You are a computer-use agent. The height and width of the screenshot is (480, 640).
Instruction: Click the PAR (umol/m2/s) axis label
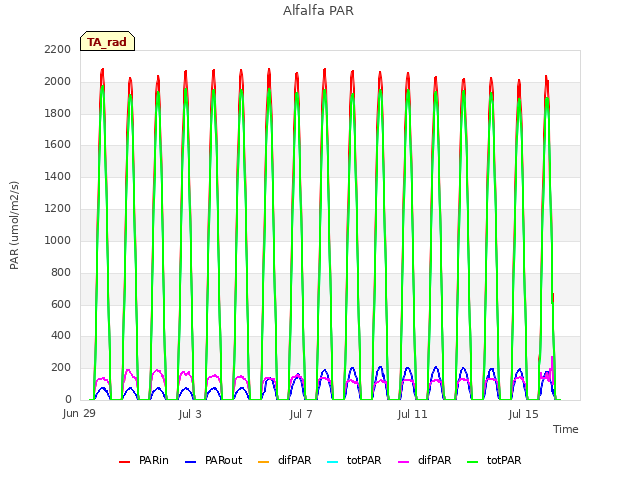point(14,225)
